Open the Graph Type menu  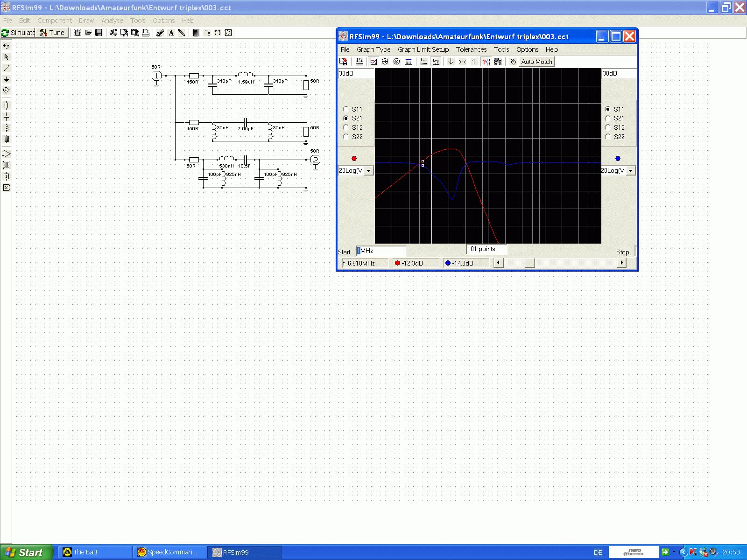tap(373, 49)
